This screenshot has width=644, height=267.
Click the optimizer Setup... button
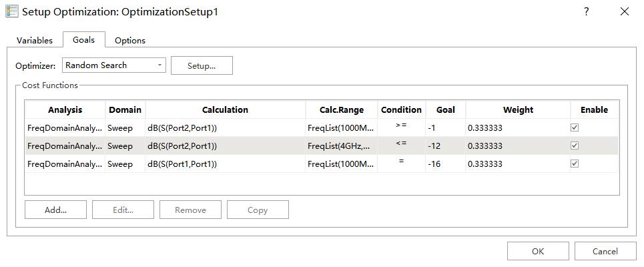tap(202, 65)
